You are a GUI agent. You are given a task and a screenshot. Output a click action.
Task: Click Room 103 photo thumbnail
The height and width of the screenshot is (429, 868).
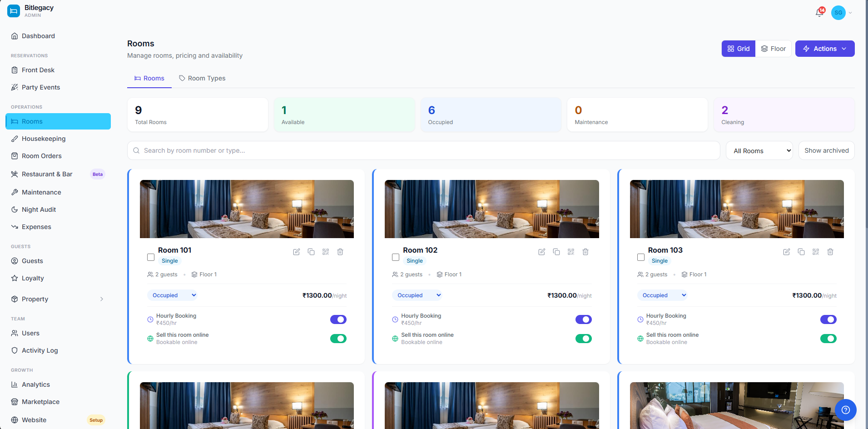point(737,209)
